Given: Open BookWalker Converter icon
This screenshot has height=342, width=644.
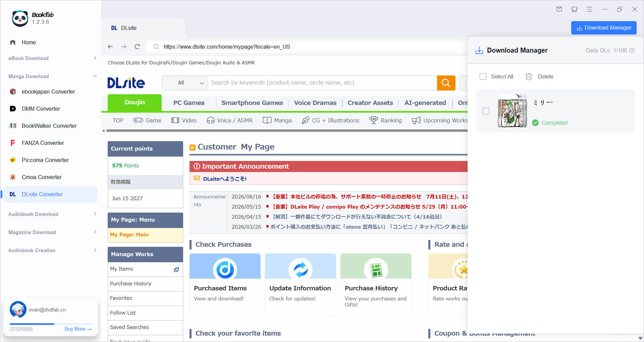Looking at the screenshot, I should click(13, 126).
